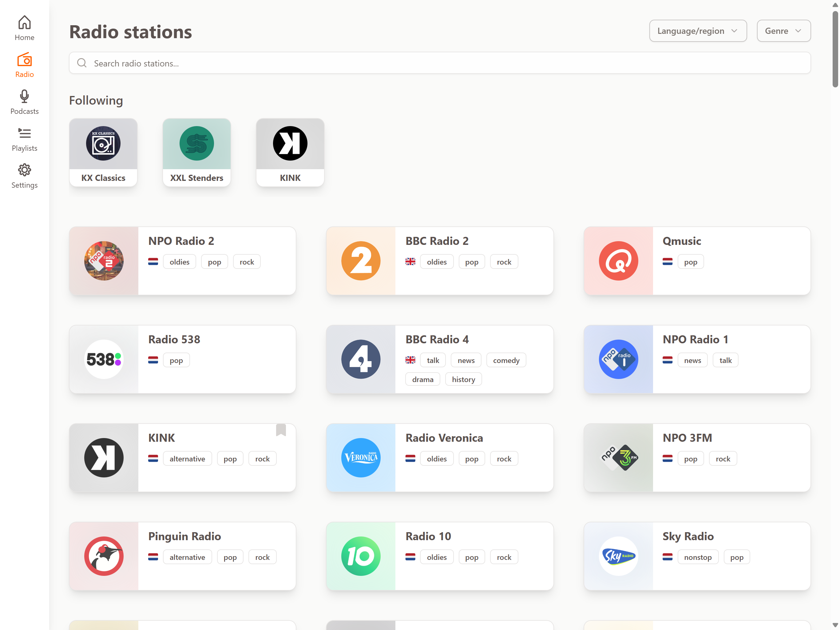Click the Radio 10 logo
This screenshot has height=630, width=840.
[x=361, y=556]
